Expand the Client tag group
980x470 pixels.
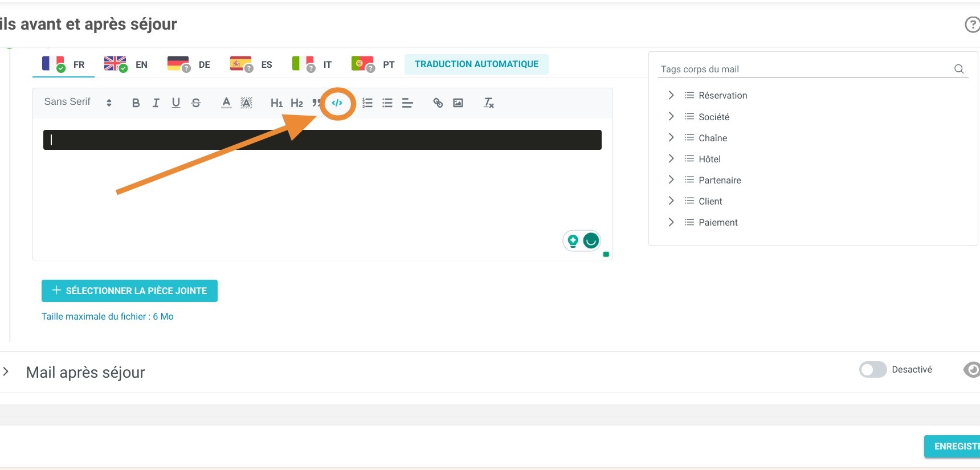pyautogui.click(x=671, y=201)
